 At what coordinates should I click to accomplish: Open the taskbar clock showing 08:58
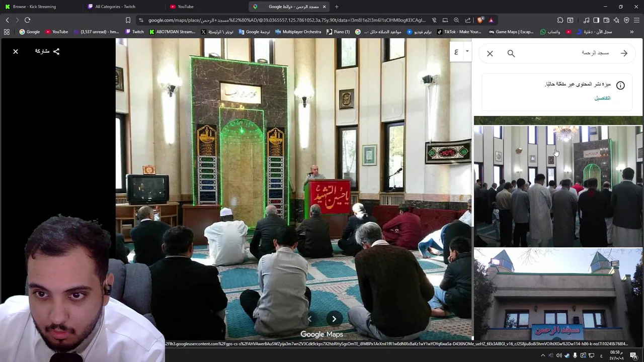pyautogui.click(x=616, y=355)
